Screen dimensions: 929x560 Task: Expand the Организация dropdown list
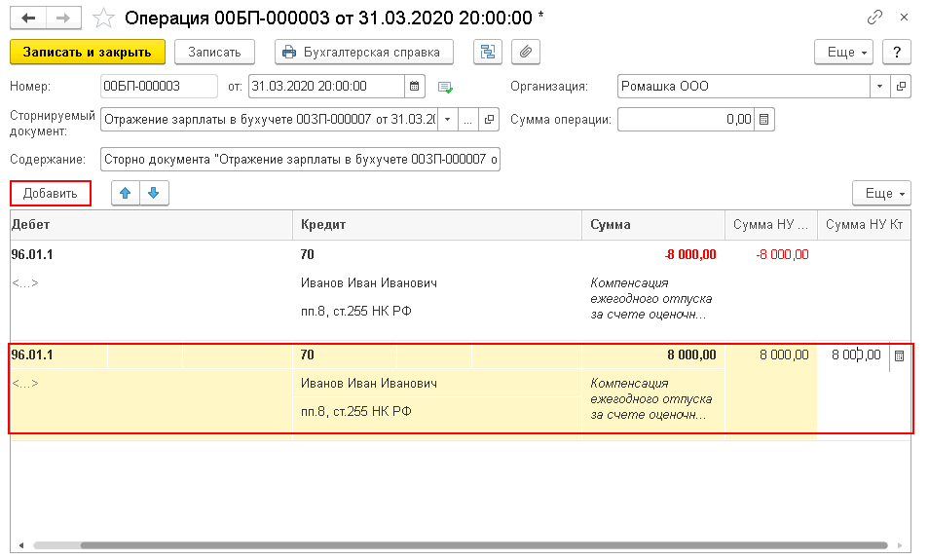[x=879, y=87]
